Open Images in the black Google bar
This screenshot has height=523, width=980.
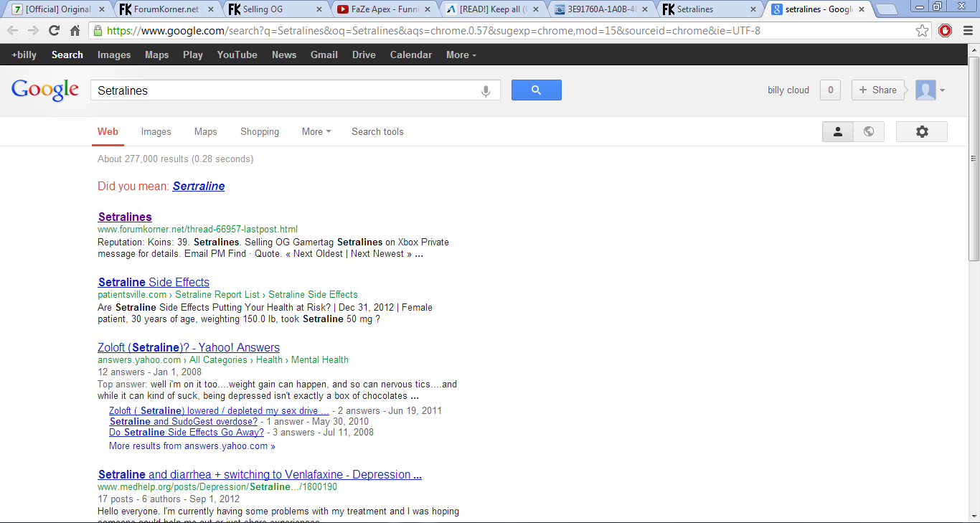pos(114,55)
